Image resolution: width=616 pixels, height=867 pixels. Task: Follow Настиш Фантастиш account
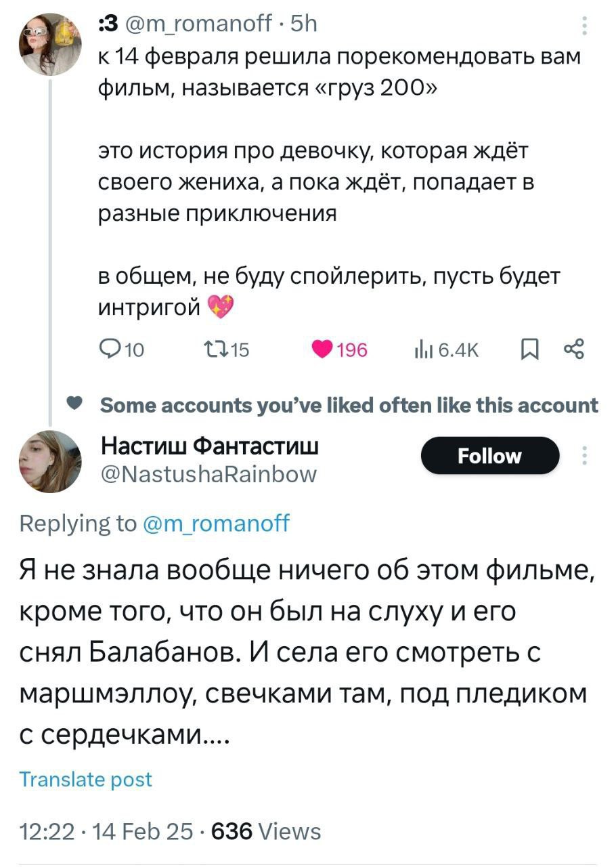pos(489,455)
